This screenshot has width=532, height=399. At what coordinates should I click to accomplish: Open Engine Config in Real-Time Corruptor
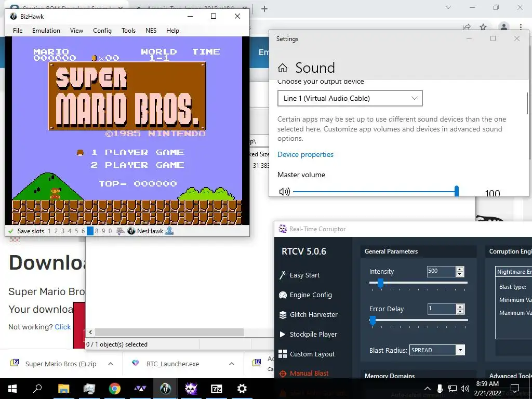tap(311, 295)
